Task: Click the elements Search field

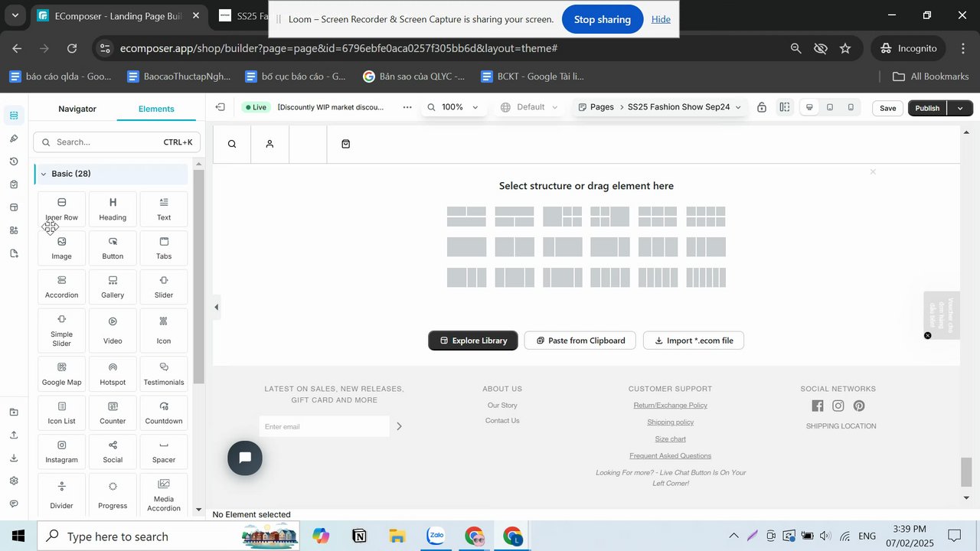Action: point(117,142)
